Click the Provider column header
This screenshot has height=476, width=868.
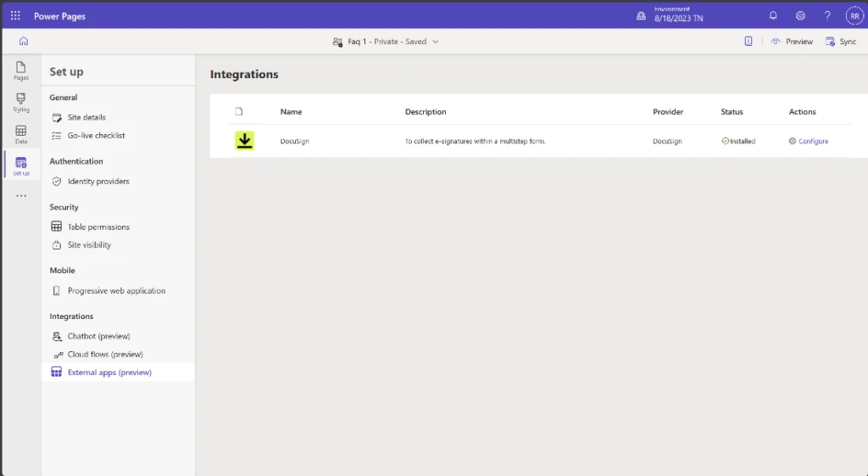[668, 112]
